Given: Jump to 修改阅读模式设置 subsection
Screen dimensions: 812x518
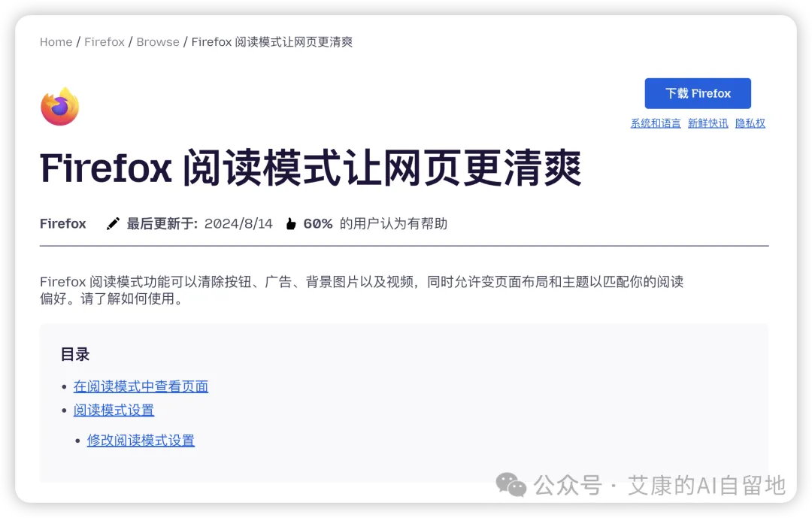Looking at the screenshot, I should point(141,441).
